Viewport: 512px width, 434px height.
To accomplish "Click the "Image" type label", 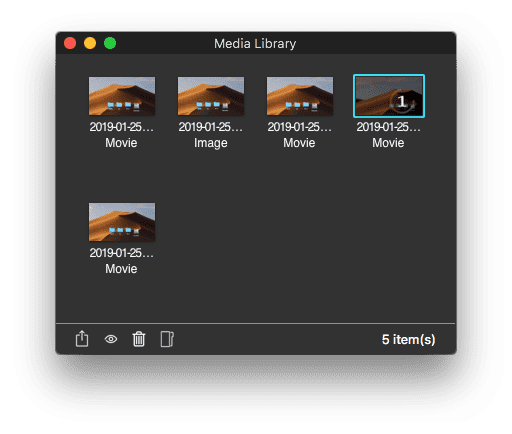I will 211,143.
